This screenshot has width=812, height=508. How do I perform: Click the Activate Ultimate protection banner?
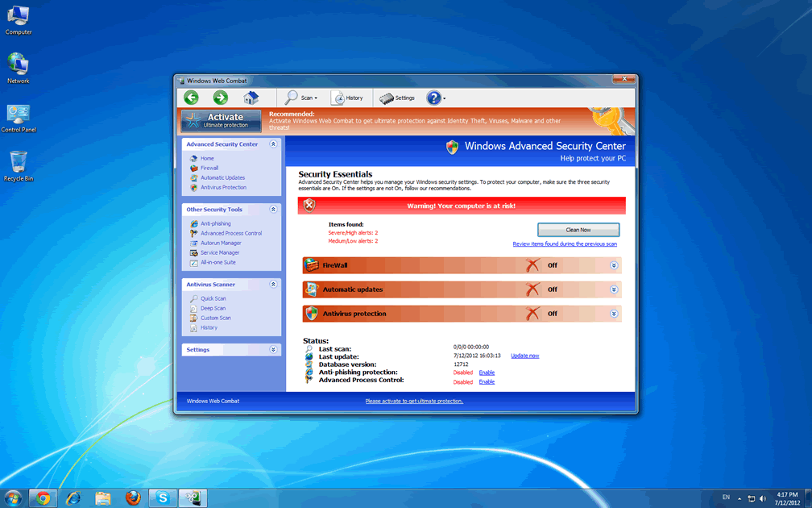pyautogui.click(x=221, y=120)
